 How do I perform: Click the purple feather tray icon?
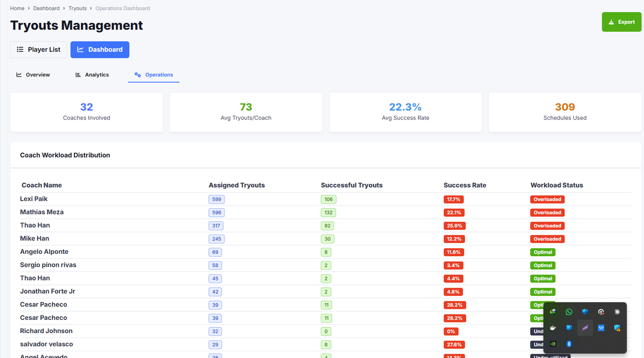(585, 328)
